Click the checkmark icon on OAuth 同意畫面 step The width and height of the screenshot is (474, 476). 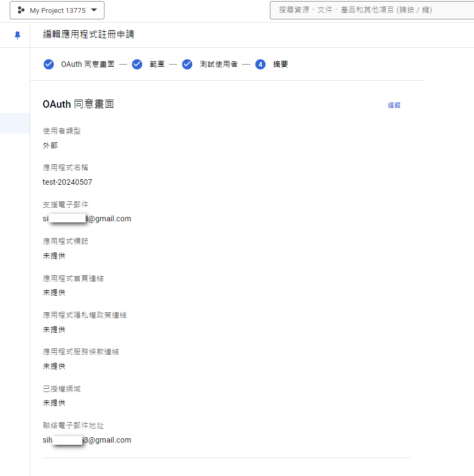click(48, 64)
